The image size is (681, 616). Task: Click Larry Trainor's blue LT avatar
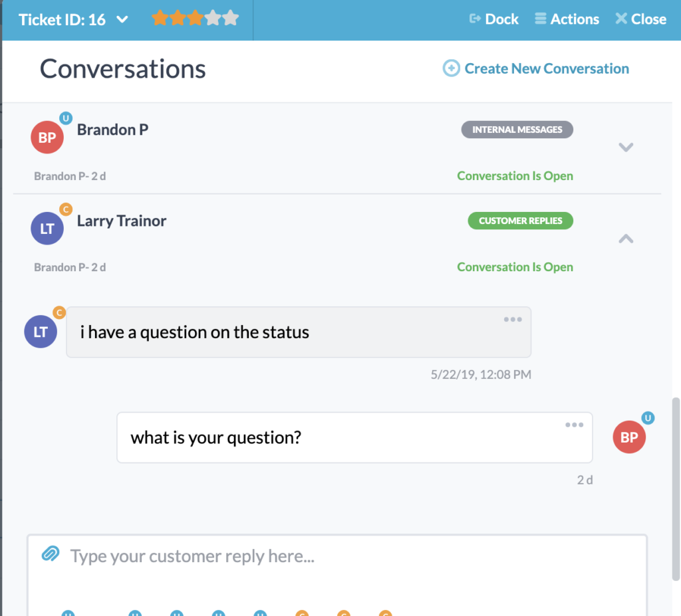(x=47, y=228)
